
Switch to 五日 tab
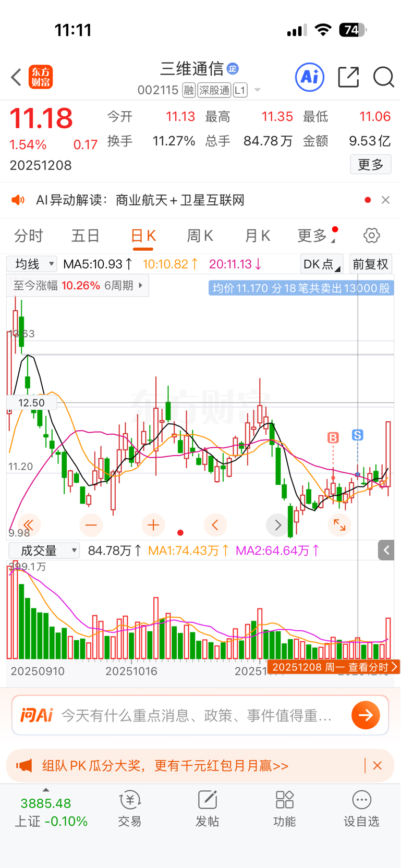[86, 236]
